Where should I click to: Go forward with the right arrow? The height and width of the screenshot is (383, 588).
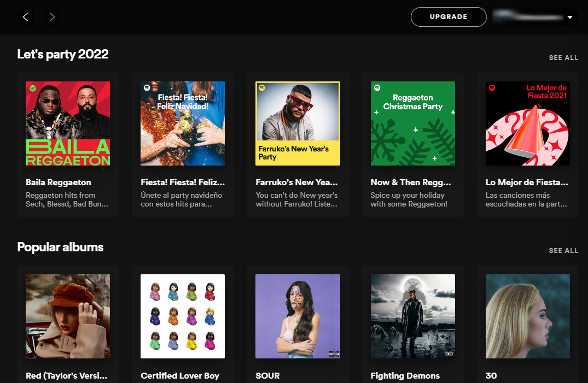52,17
